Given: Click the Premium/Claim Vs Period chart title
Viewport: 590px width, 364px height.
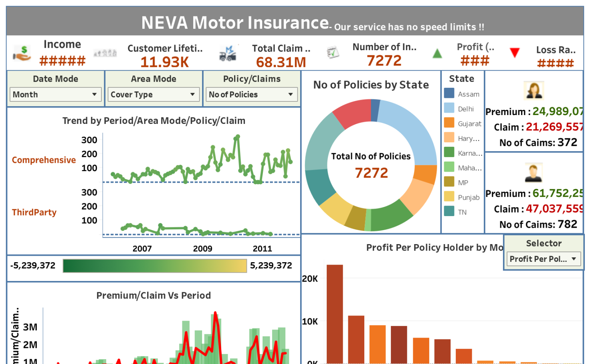Looking at the screenshot, I should tap(154, 295).
